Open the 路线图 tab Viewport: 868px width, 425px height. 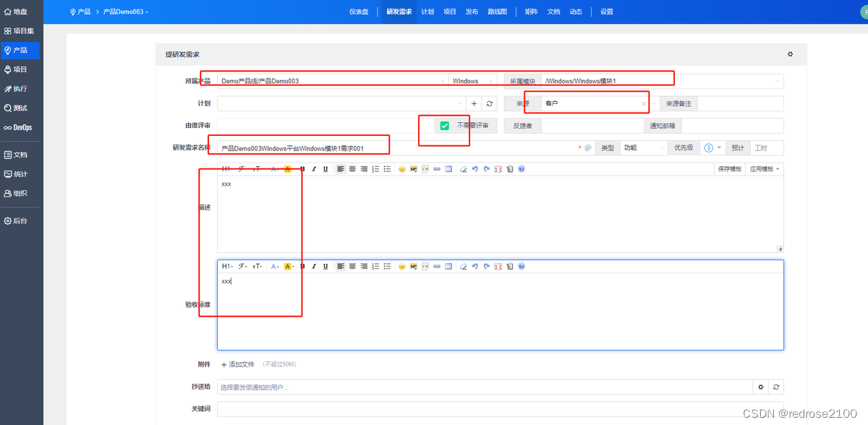point(497,12)
